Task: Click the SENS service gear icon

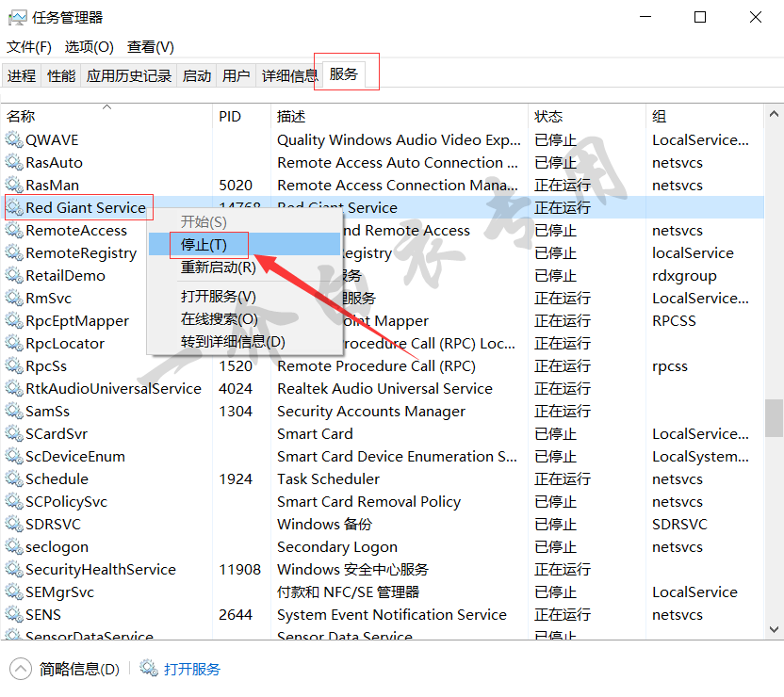Action: point(14,615)
